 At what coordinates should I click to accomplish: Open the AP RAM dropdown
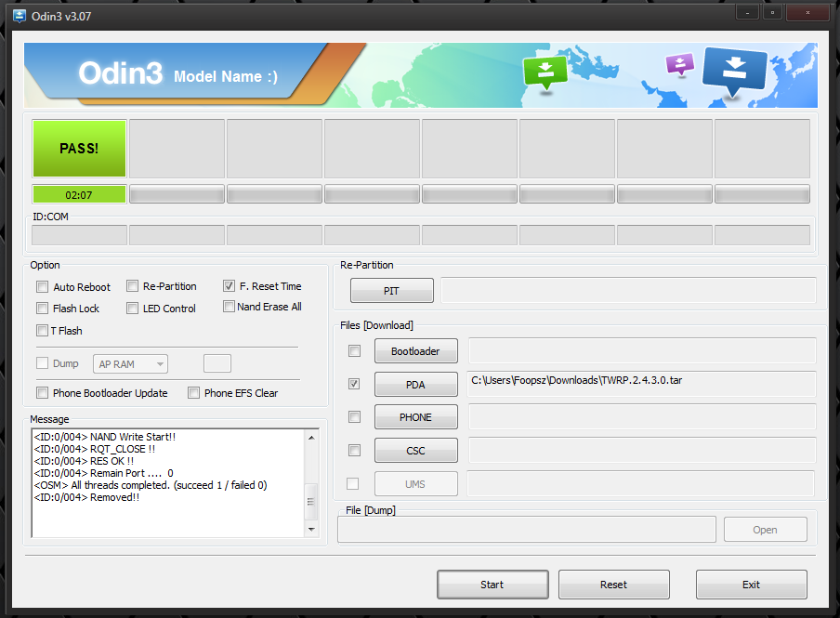coord(130,364)
